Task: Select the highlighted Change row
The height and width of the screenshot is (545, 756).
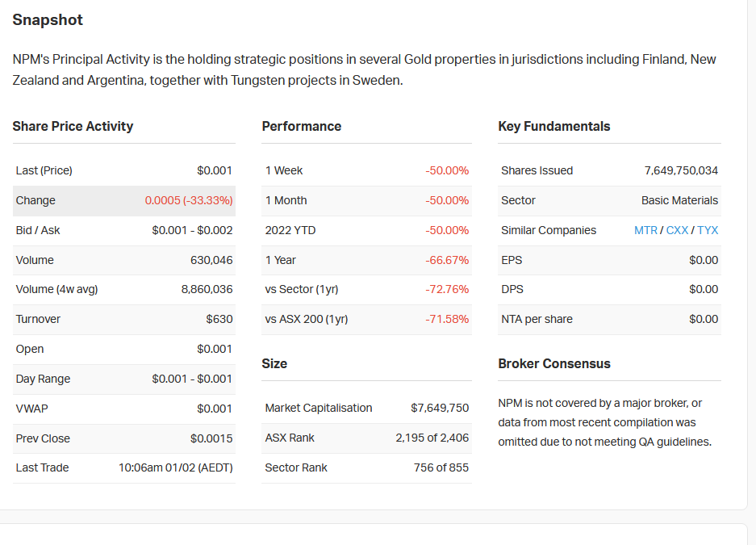Action: 124,200
